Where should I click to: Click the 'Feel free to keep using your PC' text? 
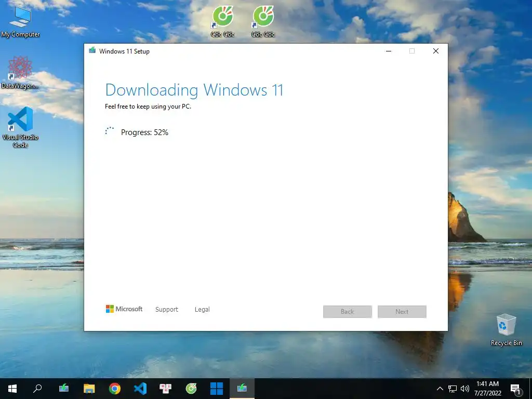tap(148, 107)
